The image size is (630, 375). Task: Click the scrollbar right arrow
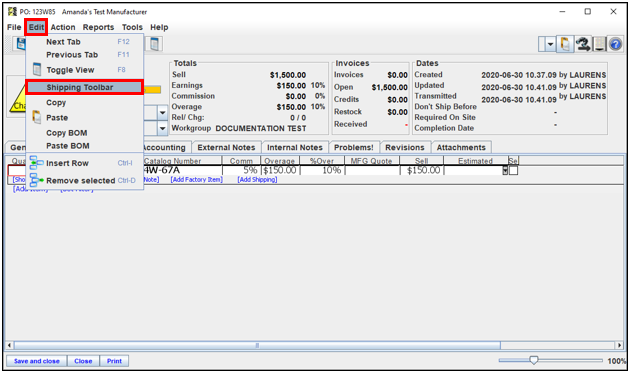(620, 345)
